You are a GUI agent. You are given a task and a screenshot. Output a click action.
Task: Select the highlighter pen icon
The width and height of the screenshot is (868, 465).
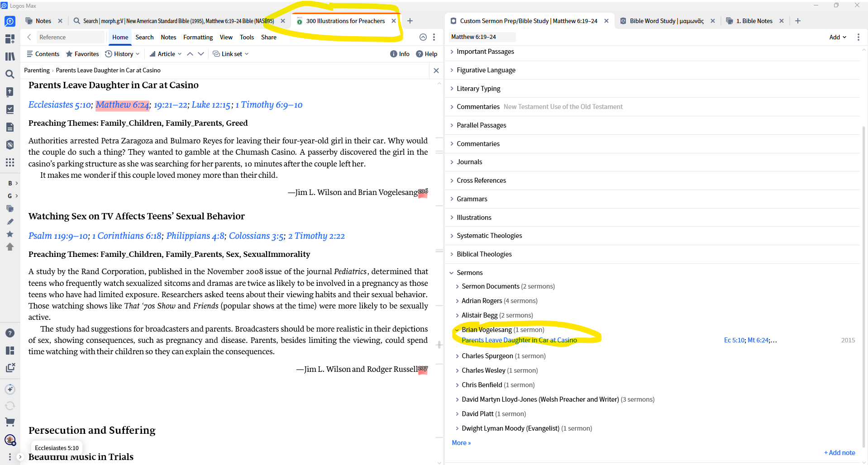10,221
